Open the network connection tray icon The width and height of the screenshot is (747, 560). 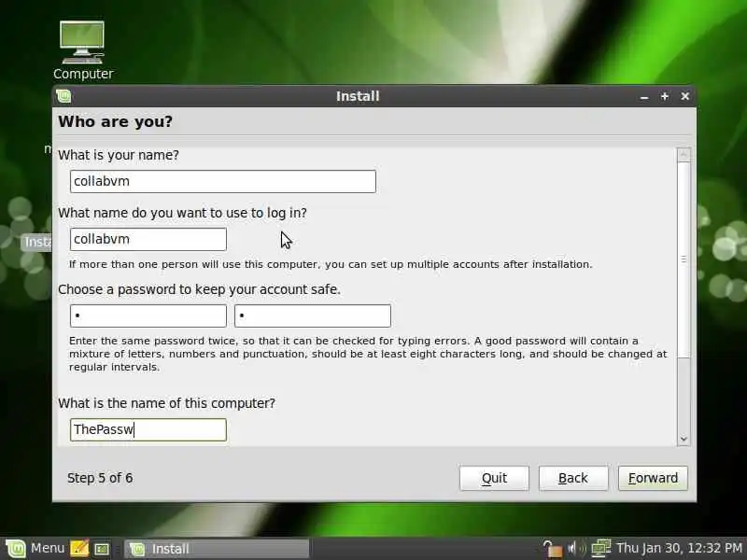[x=600, y=549]
